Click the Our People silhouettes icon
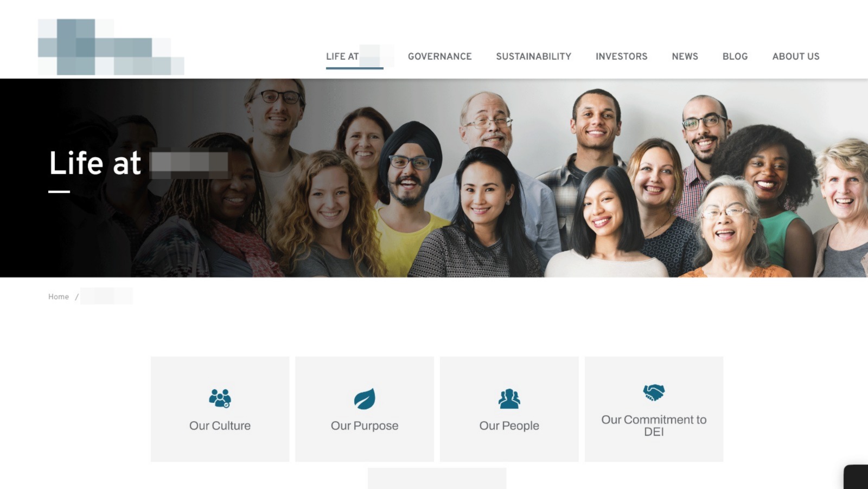The width and height of the screenshot is (868, 489). [509, 398]
